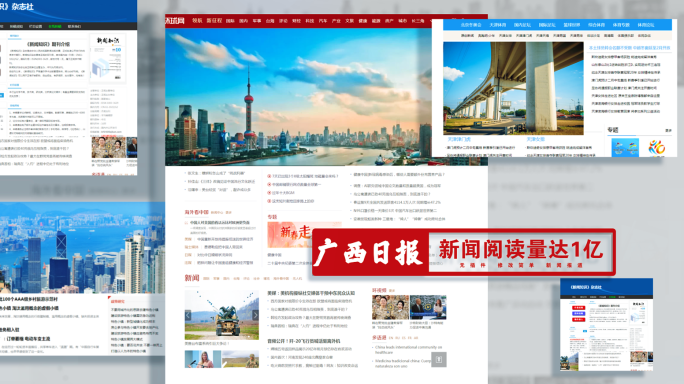
Task: Click the gray back-to-top button
Action: tap(439, 360)
